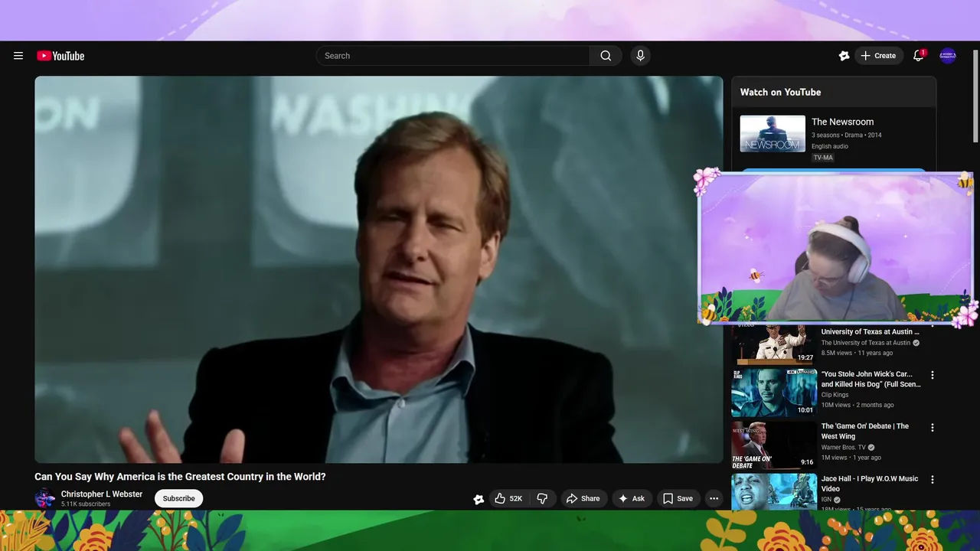This screenshot has height=551, width=980.
Task: Open The 'Game On' Debate title
Action: click(865, 431)
